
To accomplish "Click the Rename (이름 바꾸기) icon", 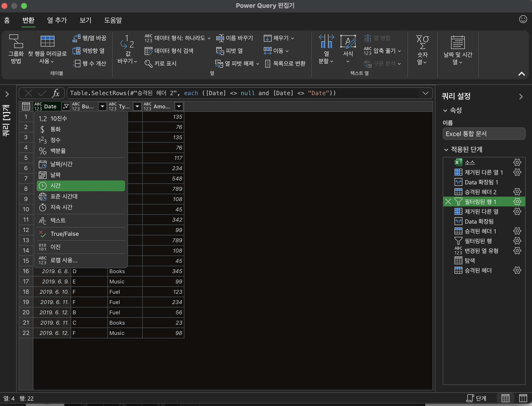I will (x=220, y=38).
